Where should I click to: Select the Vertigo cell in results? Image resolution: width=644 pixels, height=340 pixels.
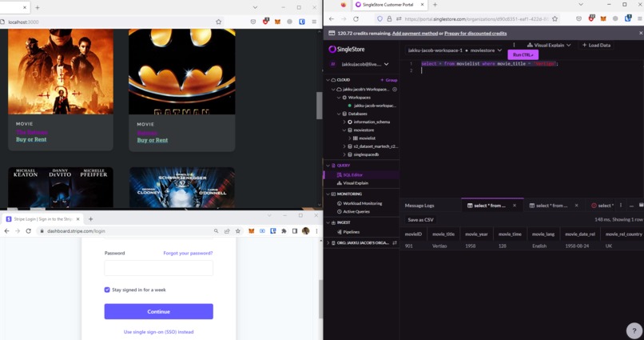tap(439, 246)
